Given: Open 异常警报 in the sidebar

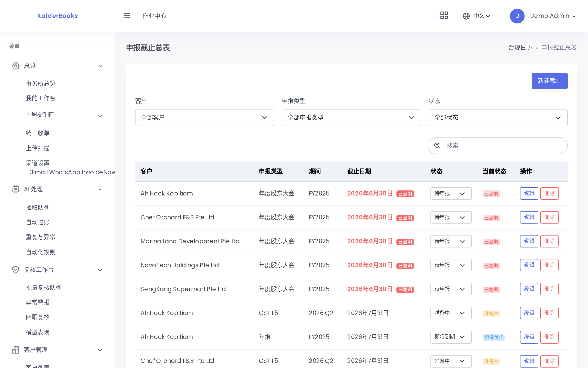Looking at the screenshot, I should 38,302.
